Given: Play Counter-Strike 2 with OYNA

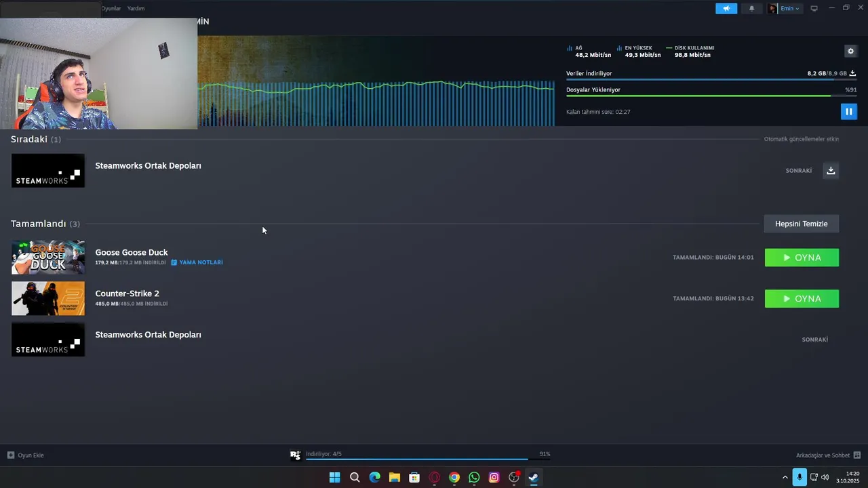Looking at the screenshot, I should coord(802,299).
